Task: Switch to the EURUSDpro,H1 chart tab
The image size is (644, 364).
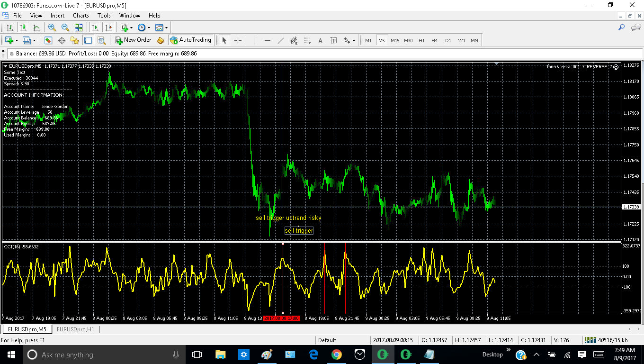Action: click(x=75, y=329)
